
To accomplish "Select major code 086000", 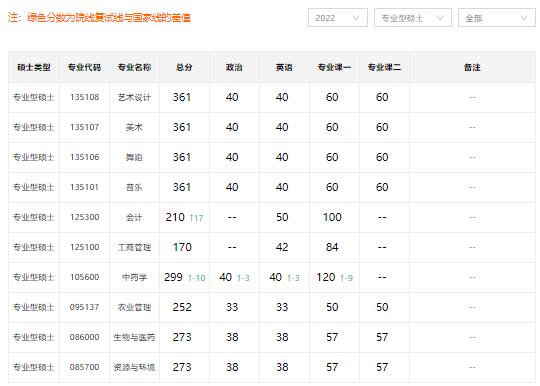I will click(84, 337).
